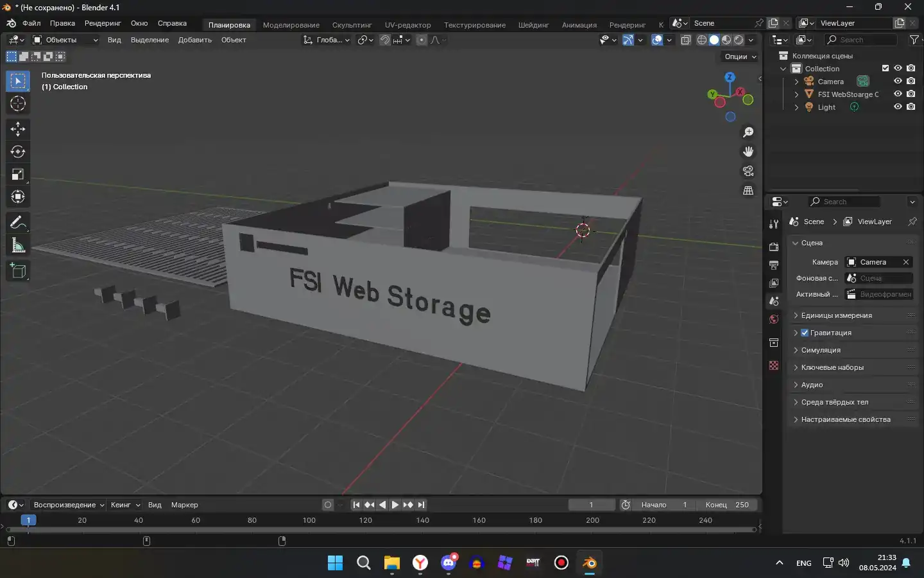Toggle auto keying record button
Viewport: 924px width, 578px height.
tap(328, 505)
